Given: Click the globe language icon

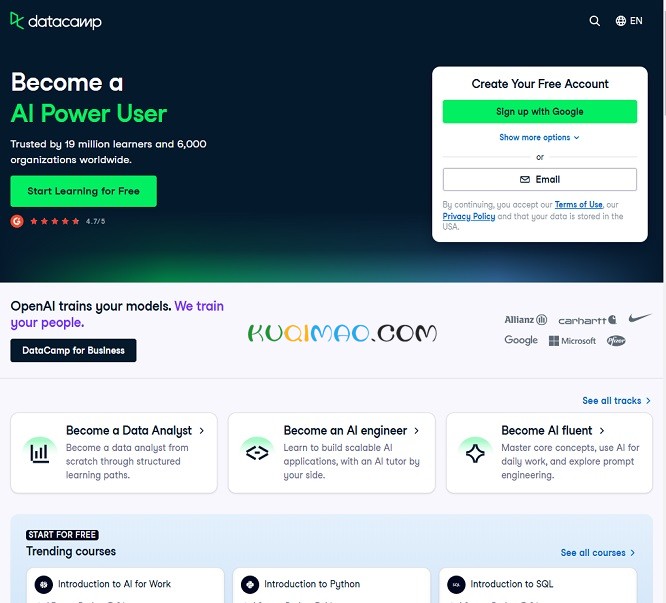Looking at the screenshot, I should [x=621, y=21].
